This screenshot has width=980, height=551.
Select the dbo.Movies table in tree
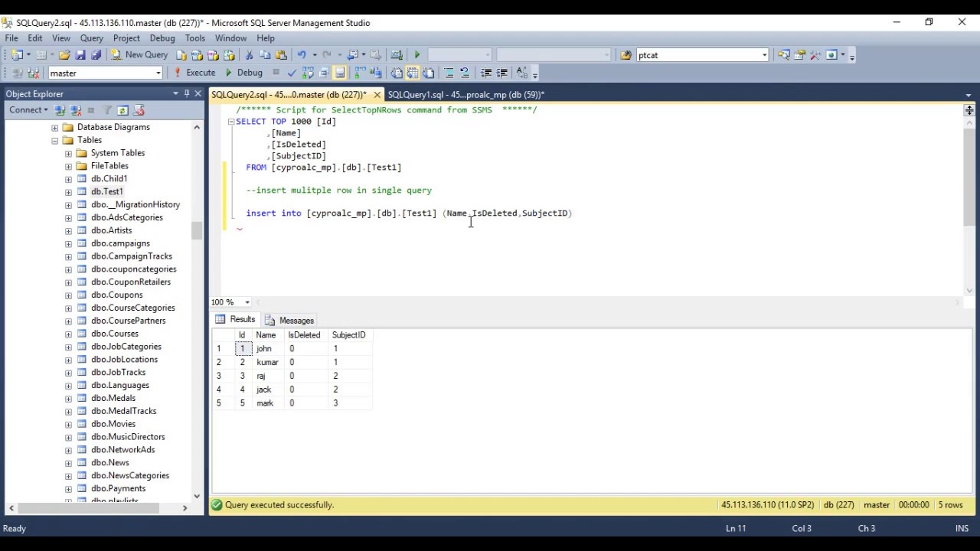[113, 424]
